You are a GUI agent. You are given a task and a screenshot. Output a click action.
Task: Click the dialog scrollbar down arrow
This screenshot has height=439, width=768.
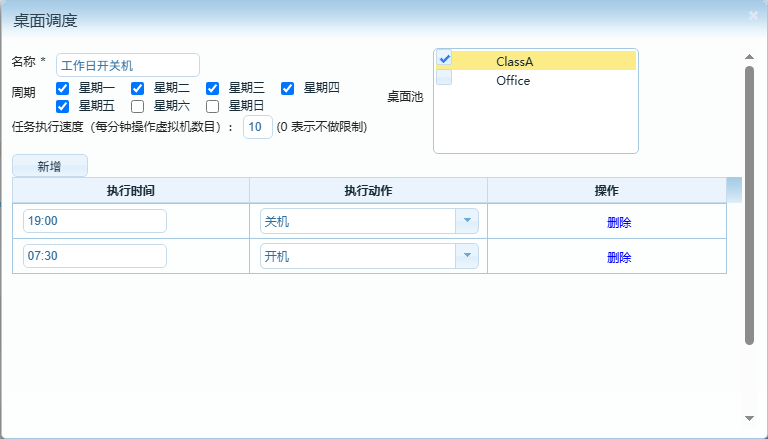pyautogui.click(x=749, y=418)
